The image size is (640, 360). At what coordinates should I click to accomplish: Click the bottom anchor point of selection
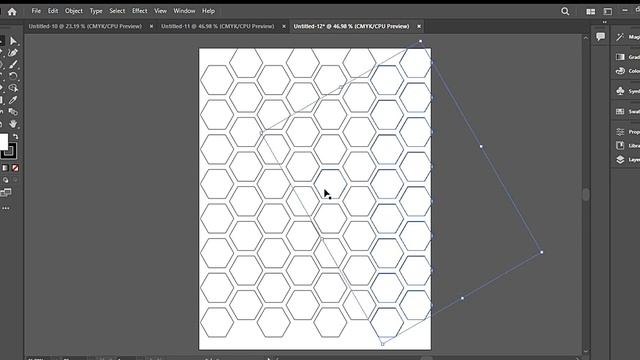coord(382,344)
